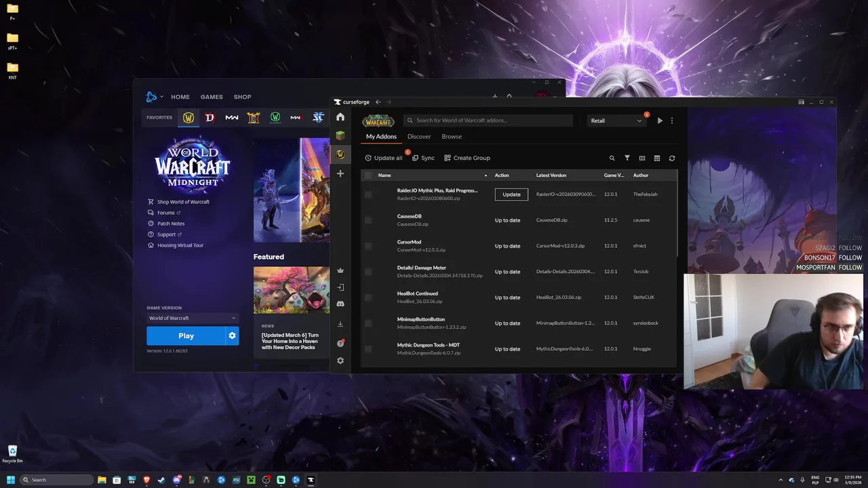This screenshot has width=868, height=488.
Task: Click Update all addons
Action: (x=384, y=158)
